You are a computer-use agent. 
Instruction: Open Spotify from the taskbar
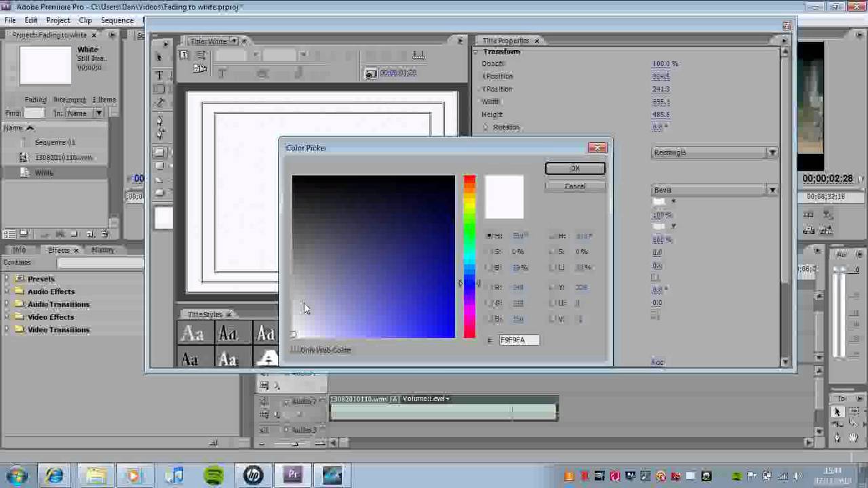214,476
